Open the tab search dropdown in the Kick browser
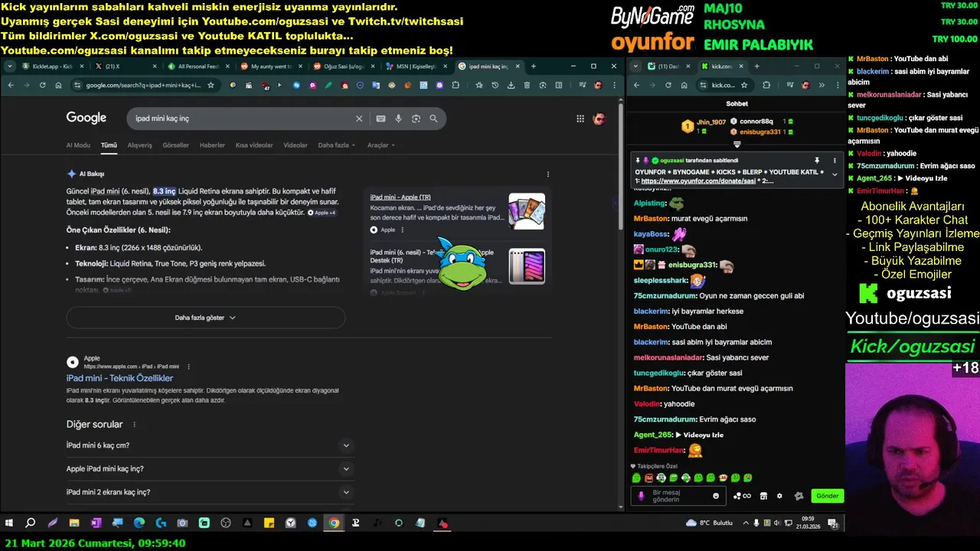This screenshot has height=551, width=980. click(x=634, y=67)
